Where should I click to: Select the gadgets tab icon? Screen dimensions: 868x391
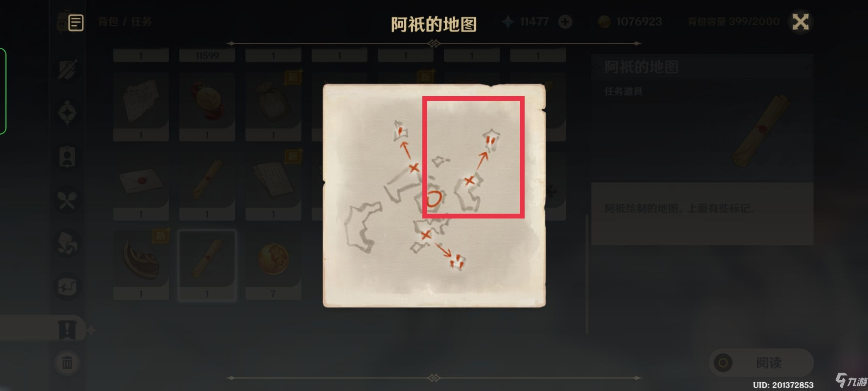pyautogui.click(x=67, y=287)
